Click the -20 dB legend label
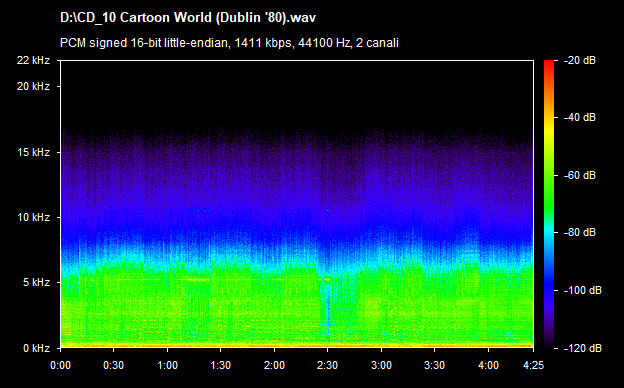 580,60
